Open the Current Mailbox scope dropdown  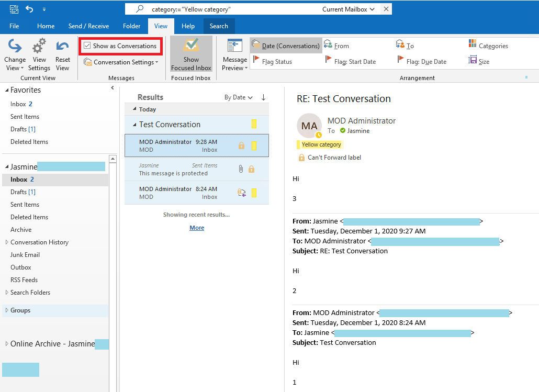tap(348, 9)
